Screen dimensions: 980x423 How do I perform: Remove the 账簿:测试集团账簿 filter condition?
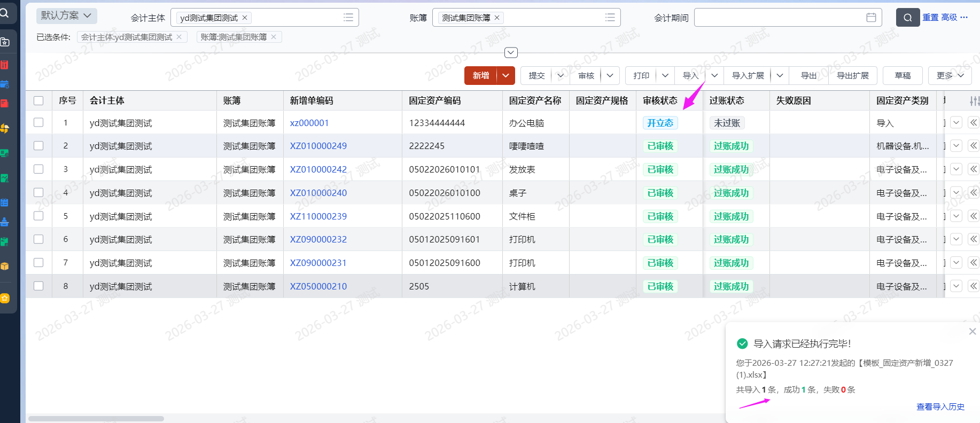pos(274,37)
